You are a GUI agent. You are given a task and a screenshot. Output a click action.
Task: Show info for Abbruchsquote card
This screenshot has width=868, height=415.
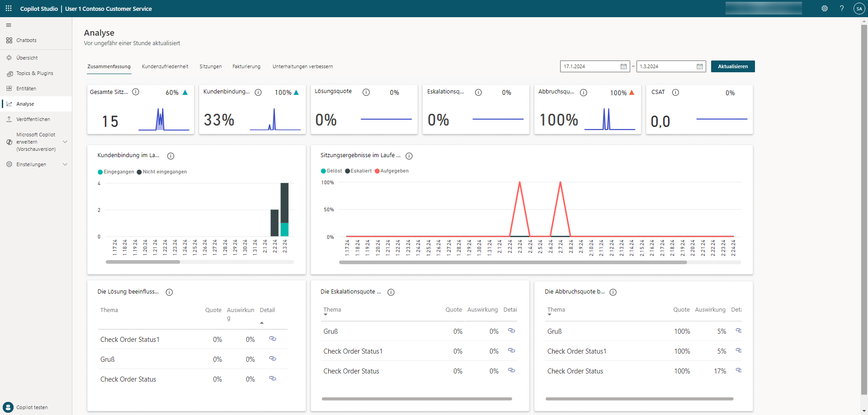(x=584, y=93)
